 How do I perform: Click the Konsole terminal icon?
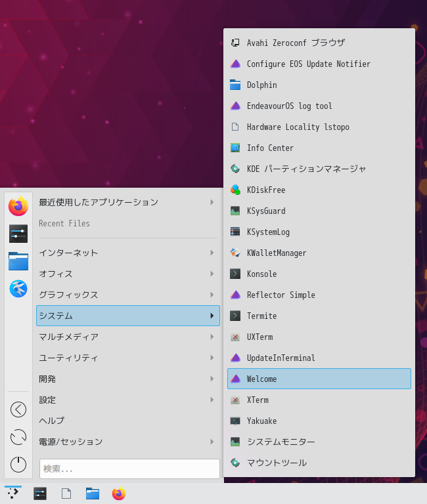[x=235, y=274]
